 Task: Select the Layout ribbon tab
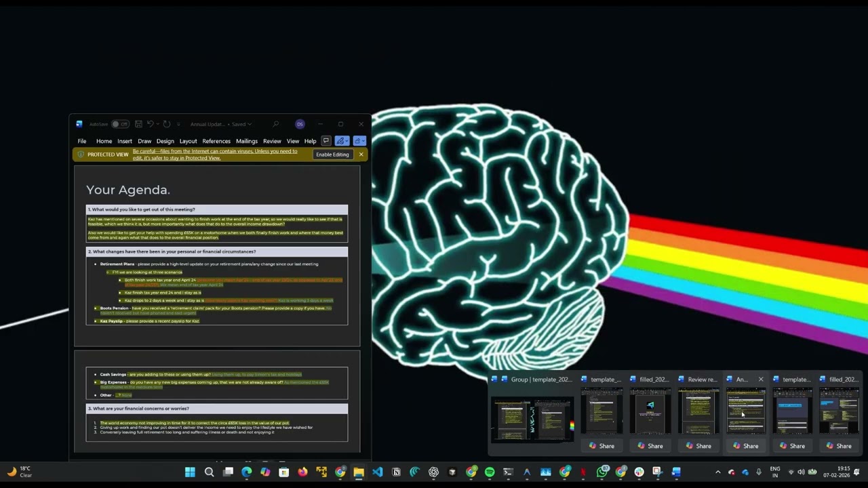188,141
